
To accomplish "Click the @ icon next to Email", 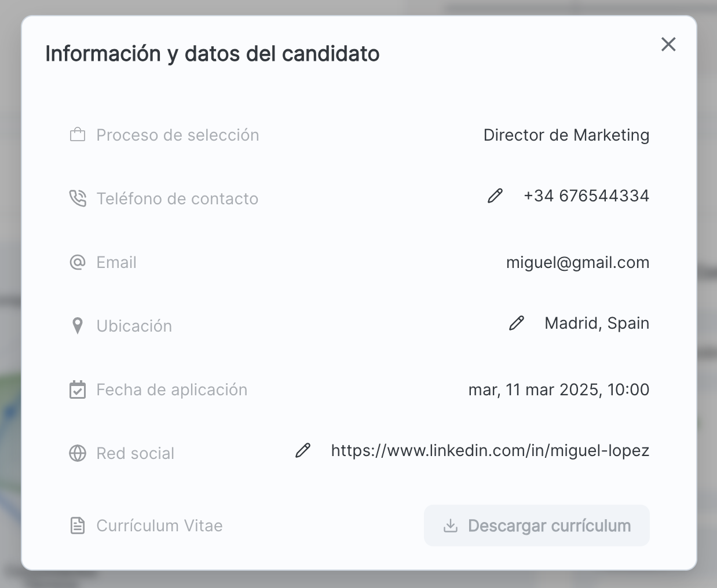I will pyautogui.click(x=78, y=262).
